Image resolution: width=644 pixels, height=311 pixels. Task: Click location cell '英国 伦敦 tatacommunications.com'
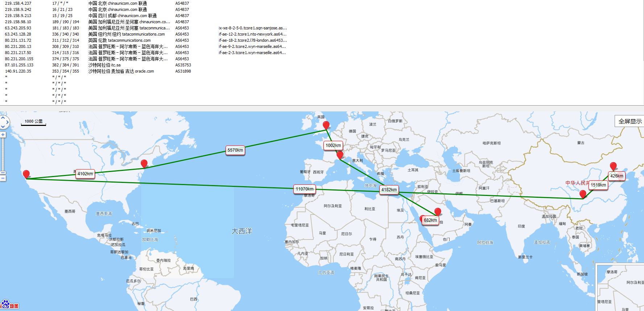point(119,40)
